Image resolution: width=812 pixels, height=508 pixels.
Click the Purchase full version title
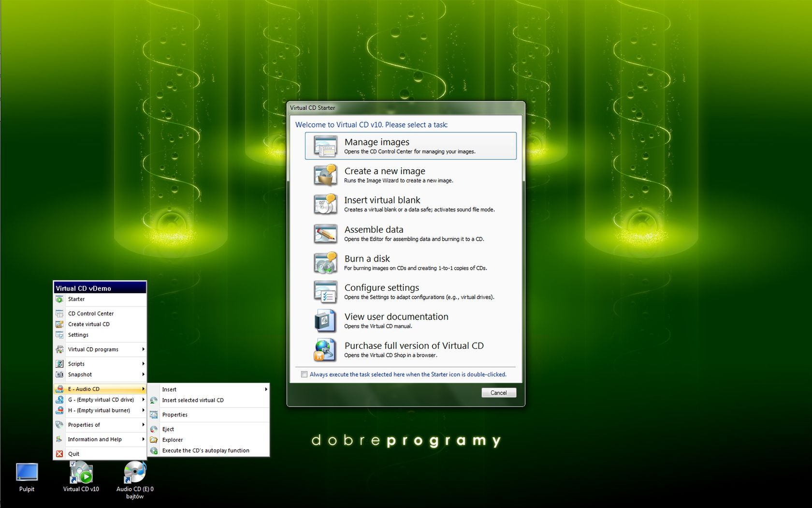tap(414, 346)
